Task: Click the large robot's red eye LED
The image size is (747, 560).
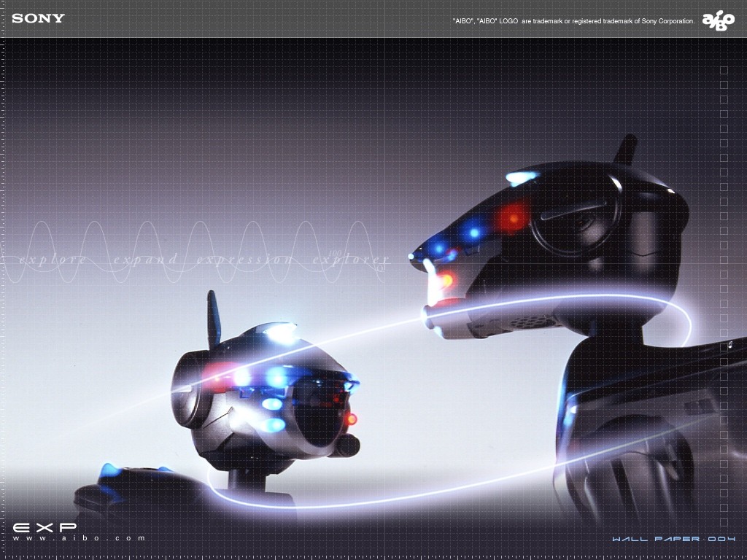Action: click(x=513, y=216)
